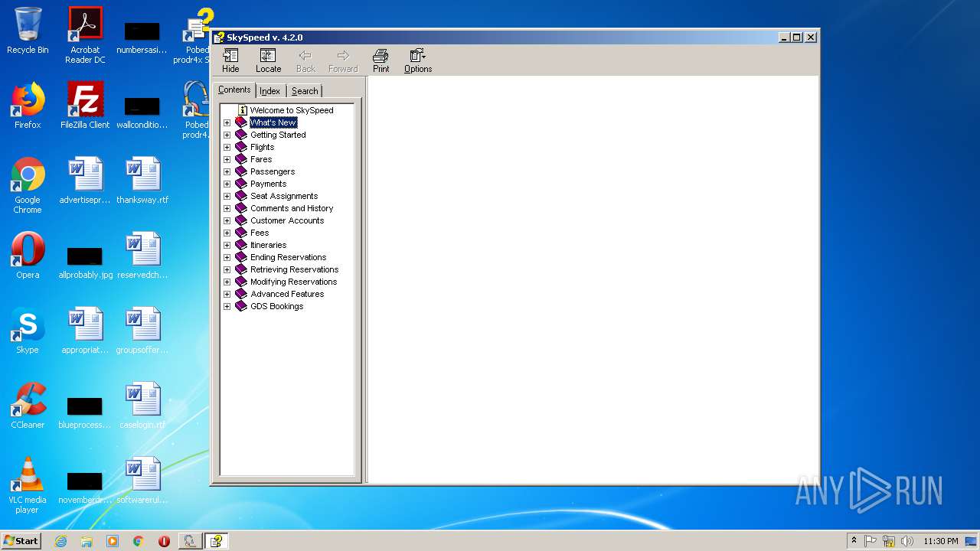Click the Forward arrow toolbar button
Image resolution: width=980 pixels, height=551 pixels.
pyautogui.click(x=343, y=61)
